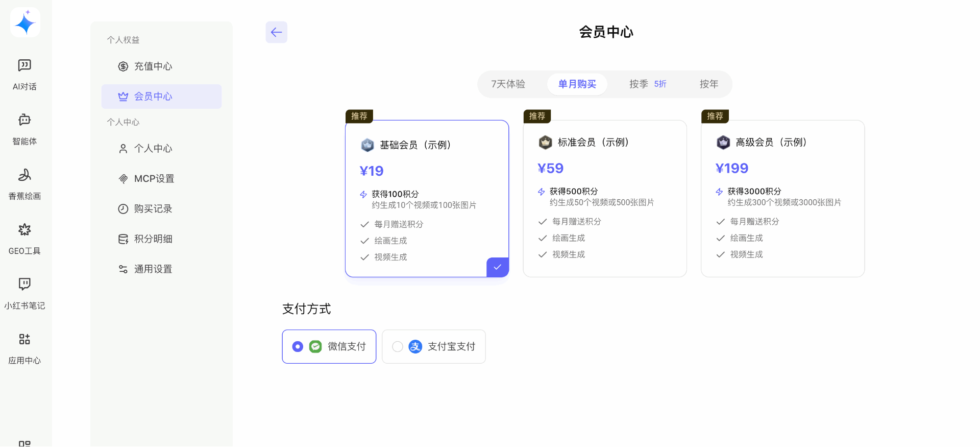Click the ¥199 price
This screenshot has height=447, width=980.
point(732,169)
